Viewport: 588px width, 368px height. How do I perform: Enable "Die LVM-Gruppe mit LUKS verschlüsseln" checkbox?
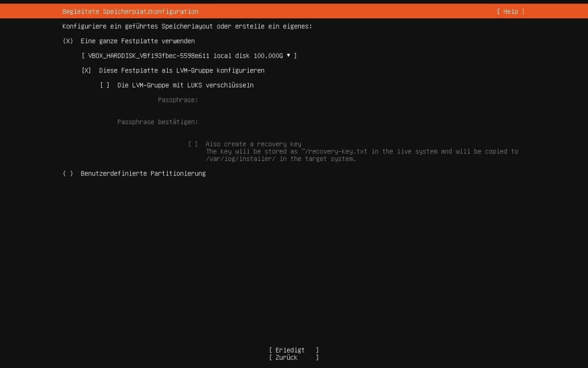(x=105, y=85)
